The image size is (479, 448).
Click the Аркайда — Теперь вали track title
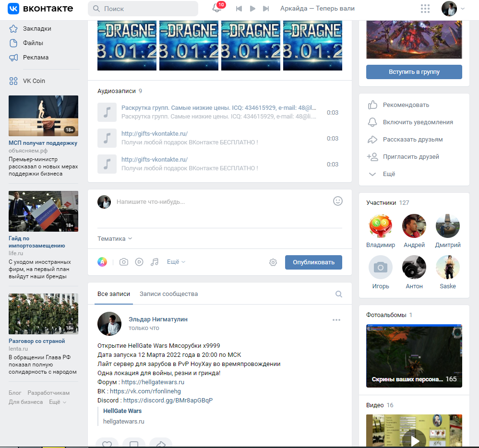317,9
